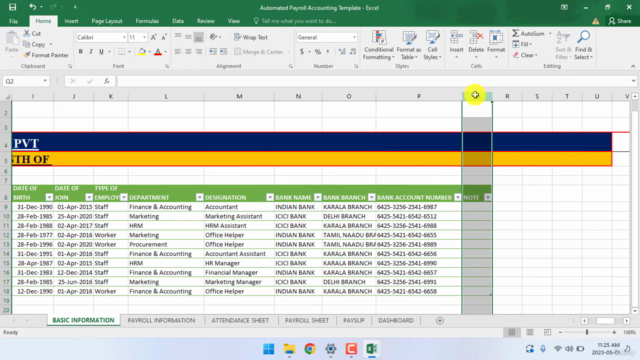Click the Borders icon

coord(122,52)
